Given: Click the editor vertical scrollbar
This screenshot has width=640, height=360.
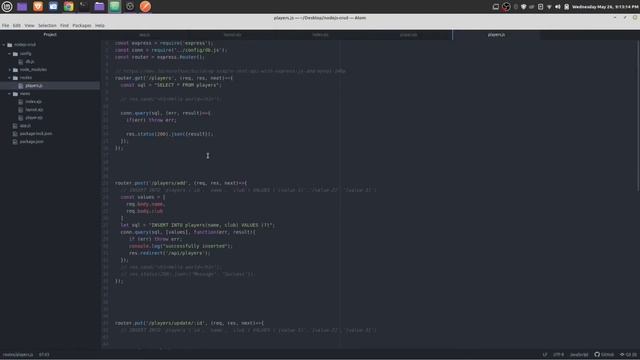Looking at the screenshot, I should pos(638,116).
